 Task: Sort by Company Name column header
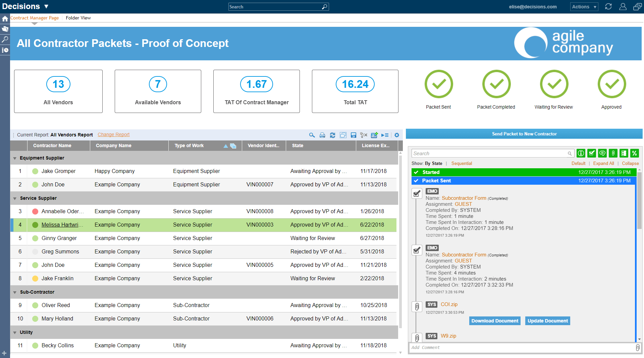tap(113, 145)
